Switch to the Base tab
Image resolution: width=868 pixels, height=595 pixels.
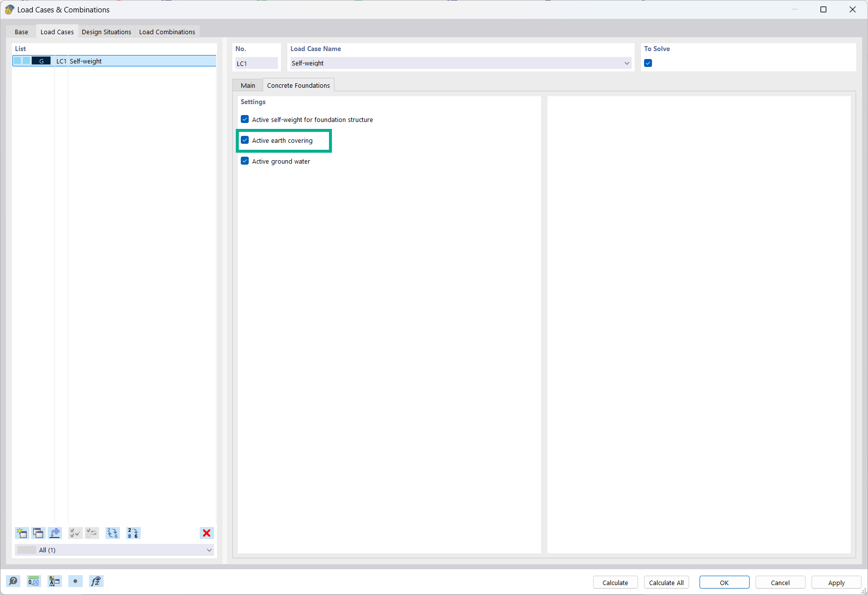[21, 32]
